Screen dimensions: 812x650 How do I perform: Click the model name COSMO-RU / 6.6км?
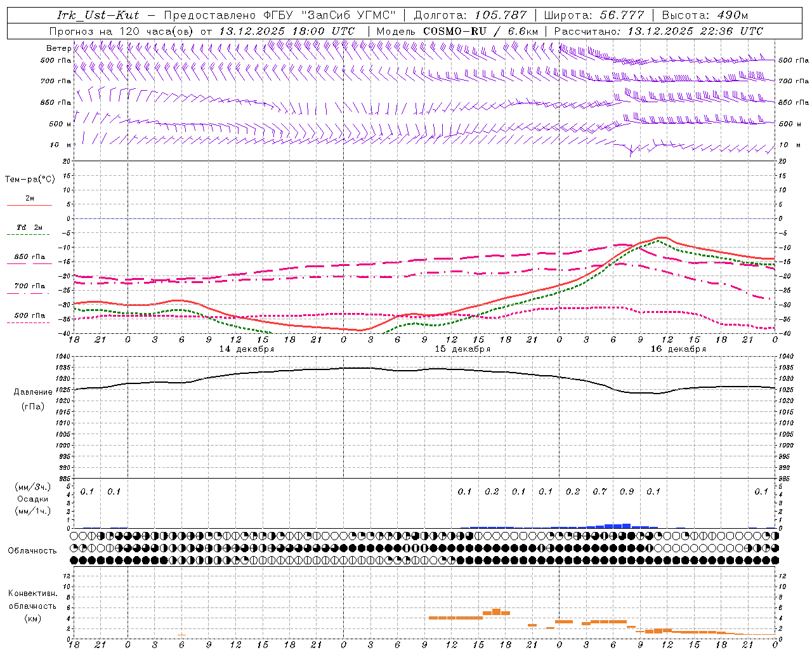(480, 31)
